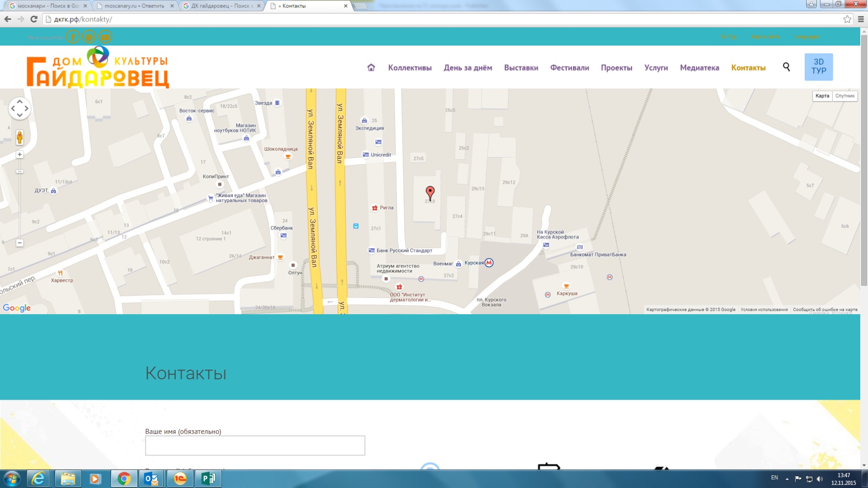
Task: Open the Карта сайта link
Action: [x=765, y=37]
